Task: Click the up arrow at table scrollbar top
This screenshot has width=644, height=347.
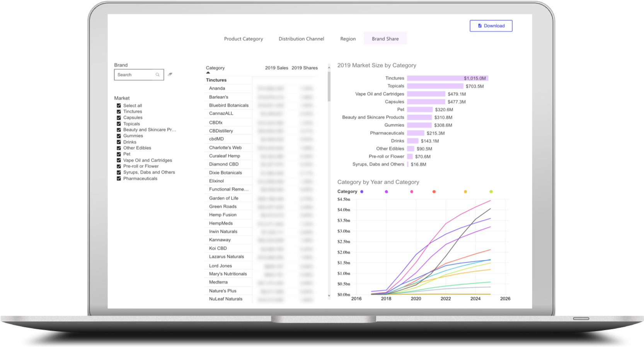Action: (329, 68)
